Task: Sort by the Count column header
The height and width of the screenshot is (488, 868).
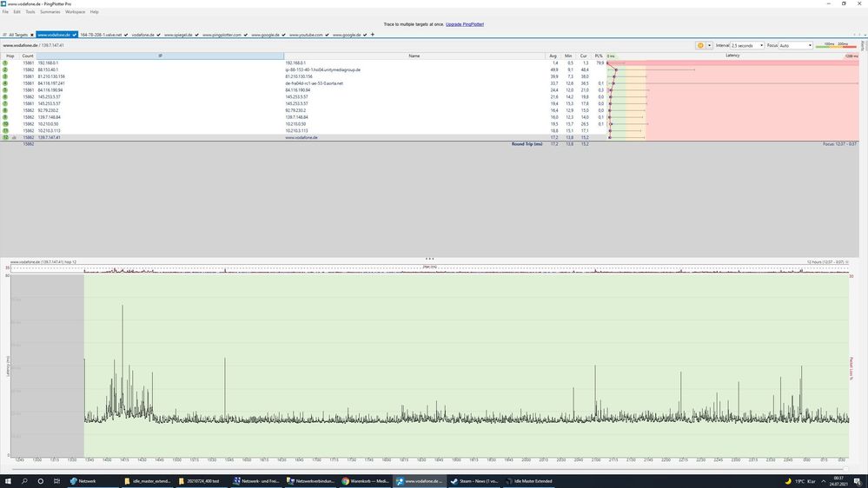Action: point(28,56)
